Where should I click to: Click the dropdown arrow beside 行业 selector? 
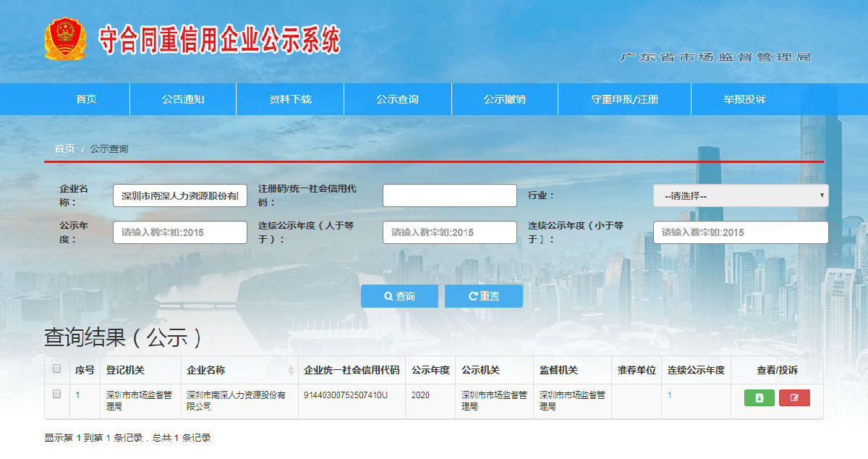[x=822, y=195]
